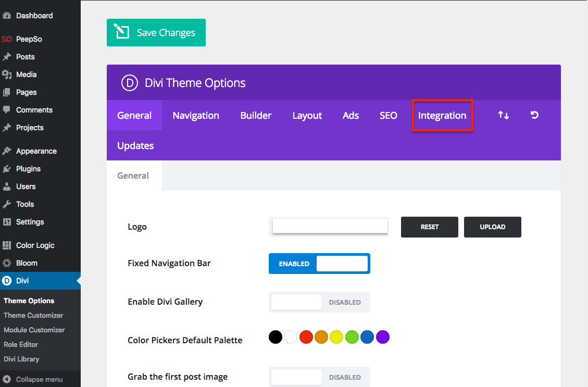Open Module Customizer submenu item

34,330
